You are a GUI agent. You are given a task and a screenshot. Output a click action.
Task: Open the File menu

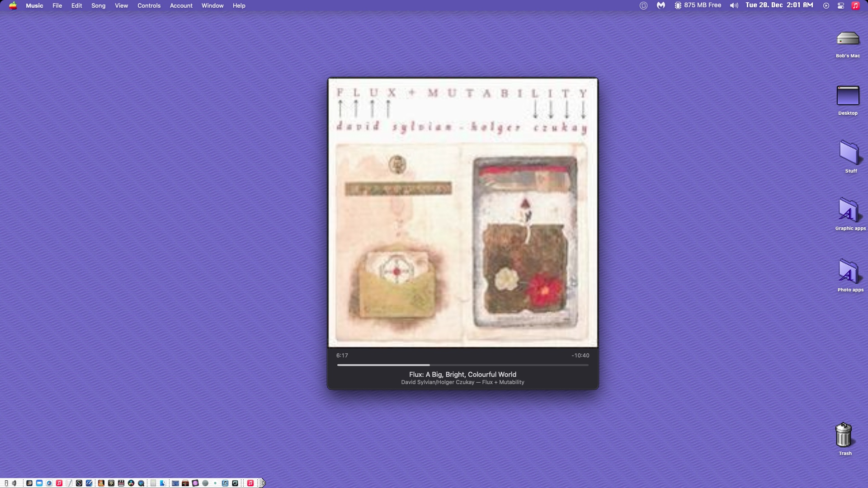(57, 5)
